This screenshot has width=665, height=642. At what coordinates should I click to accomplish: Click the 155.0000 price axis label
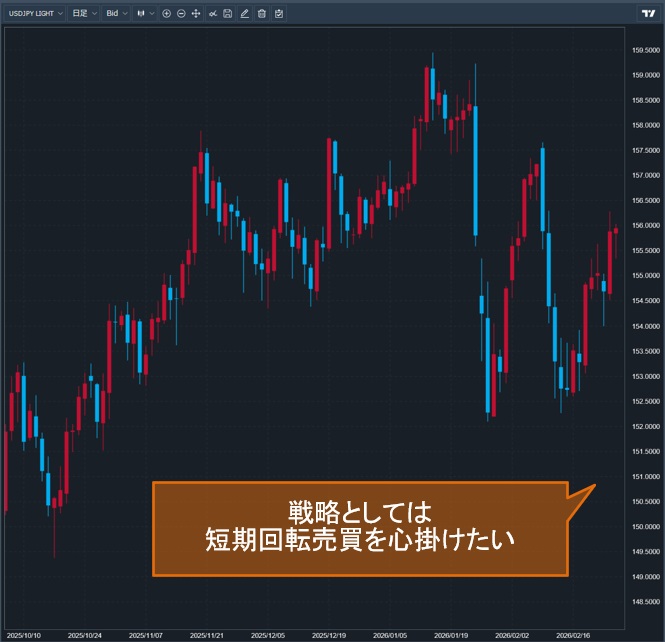645,276
